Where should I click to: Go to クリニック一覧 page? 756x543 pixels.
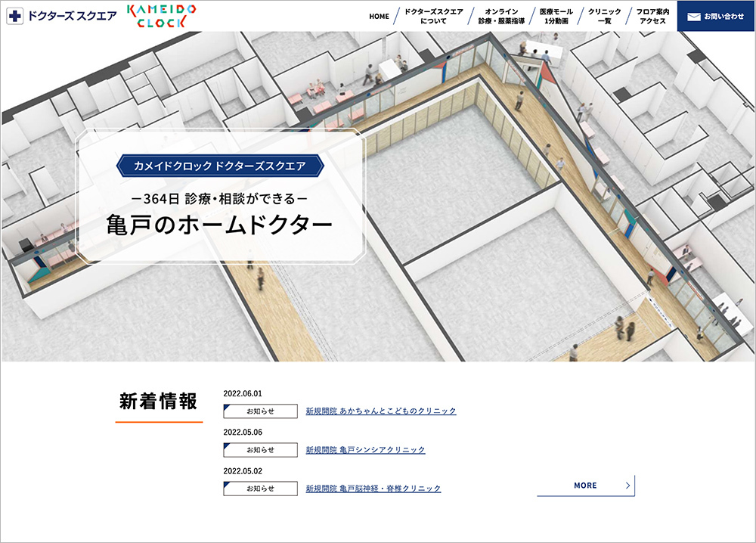[x=604, y=16]
